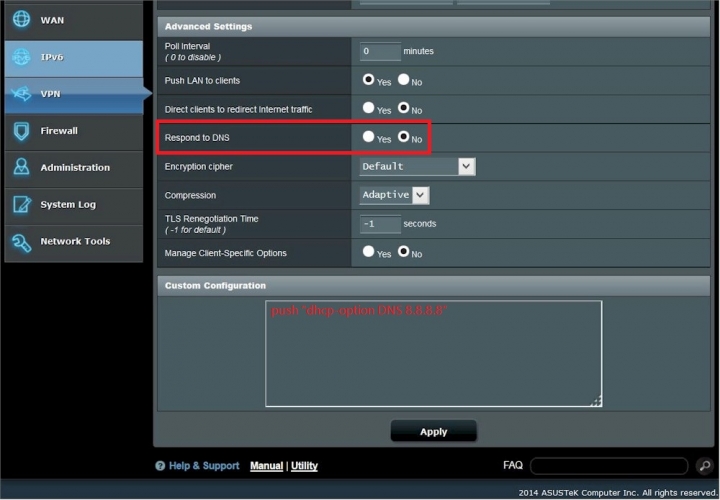Image resolution: width=720 pixels, height=500 pixels.
Task: Click the Network Tools wrench icon
Action: click(21, 243)
